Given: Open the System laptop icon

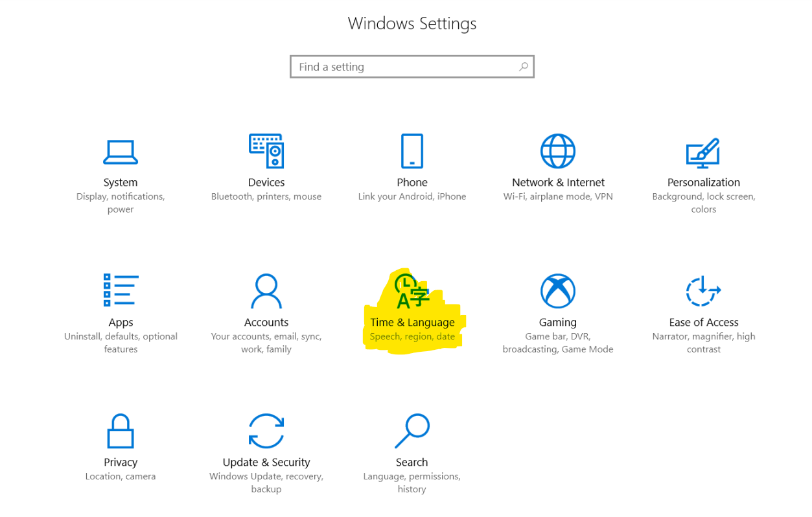Looking at the screenshot, I should click(121, 152).
